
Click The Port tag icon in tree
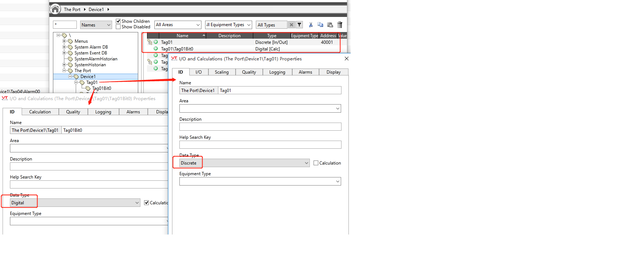coord(70,71)
